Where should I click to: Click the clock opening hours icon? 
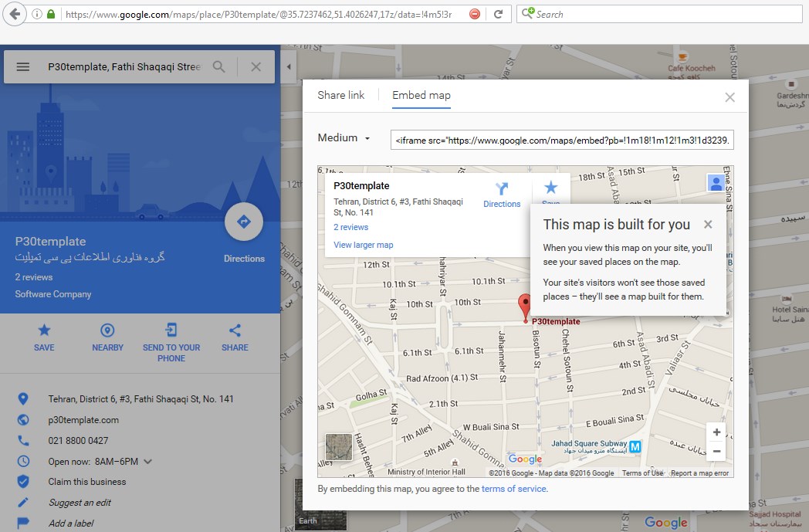(23, 461)
